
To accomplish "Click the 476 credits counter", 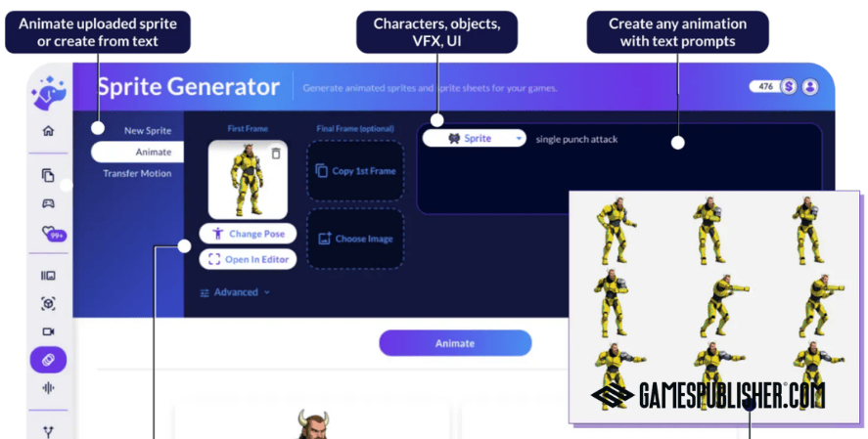I will click(x=765, y=87).
